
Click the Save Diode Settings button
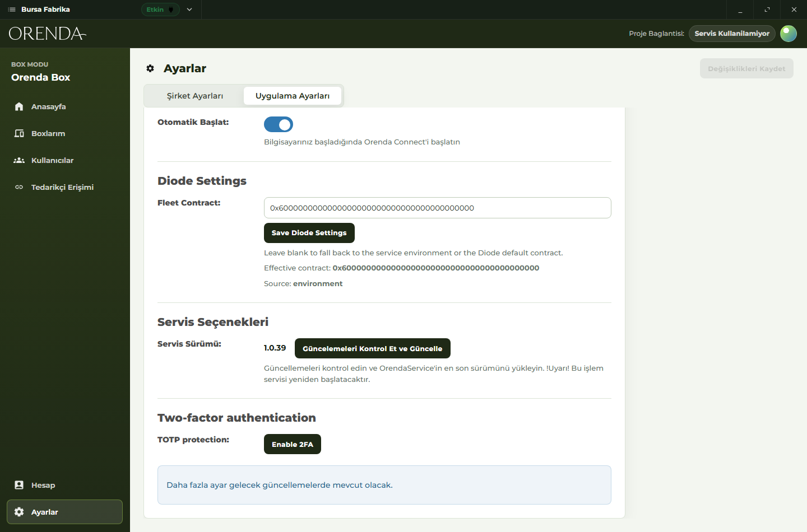[309, 233]
